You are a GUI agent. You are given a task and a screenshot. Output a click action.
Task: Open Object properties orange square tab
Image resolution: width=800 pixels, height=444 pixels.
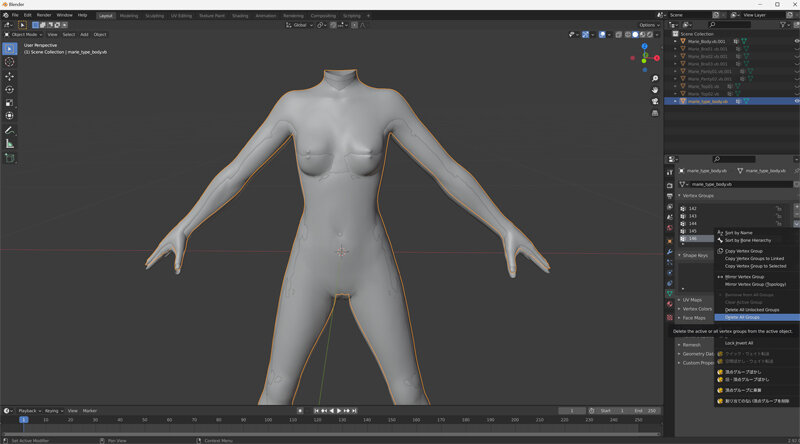[x=669, y=241]
